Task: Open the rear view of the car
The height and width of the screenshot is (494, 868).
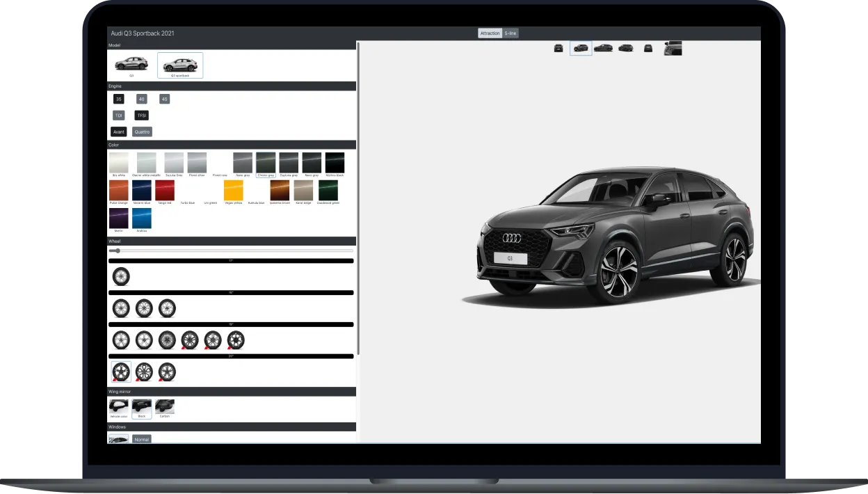Action: [648, 48]
